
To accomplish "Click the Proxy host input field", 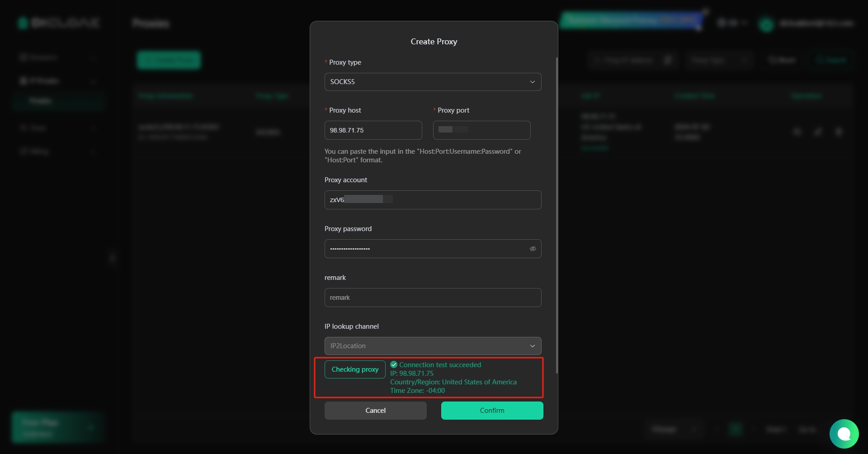I will 373,130.
